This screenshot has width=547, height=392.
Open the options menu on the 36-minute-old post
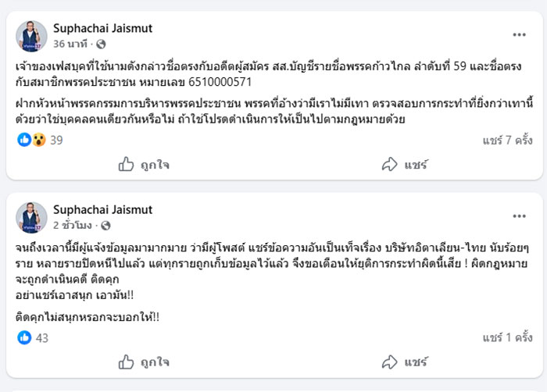click(519, 35)
